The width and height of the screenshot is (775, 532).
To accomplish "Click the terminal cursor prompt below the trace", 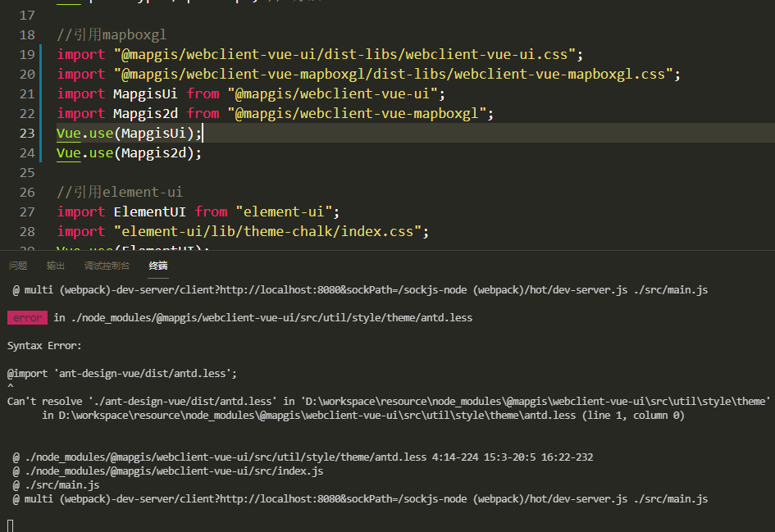I will pos(11,525).
